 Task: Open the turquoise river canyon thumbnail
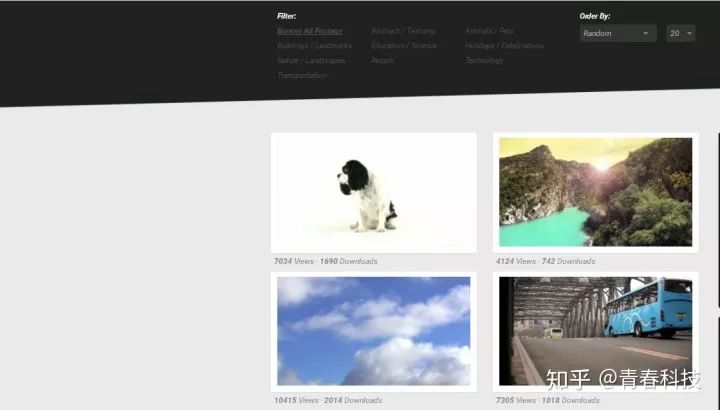(x=595, y=192)
